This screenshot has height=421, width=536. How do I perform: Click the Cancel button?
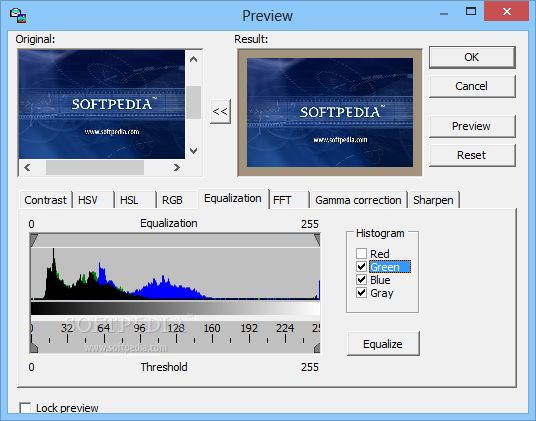(472, 86)
